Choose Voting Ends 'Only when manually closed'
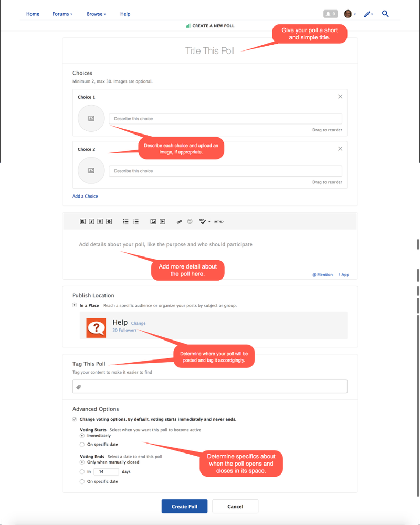 point(82,462)
